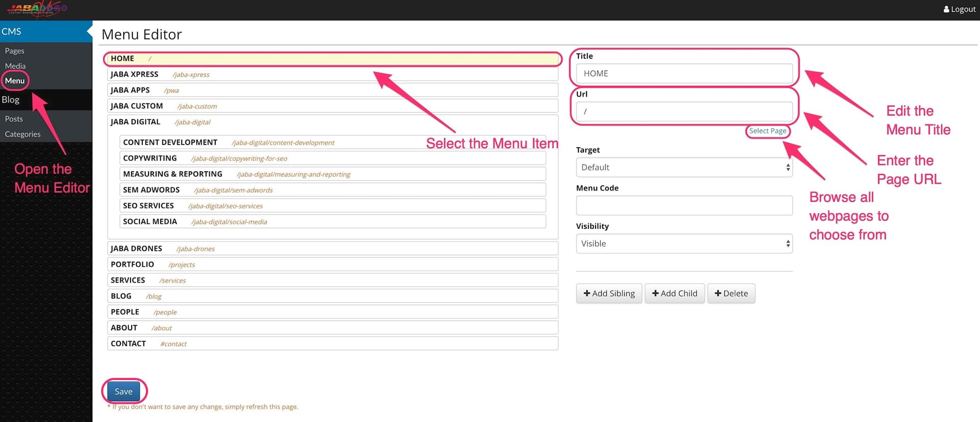The width and height of the screenshot is (980, 422).
Task: Select the HOME menu item
Action: tap(333, 59)
